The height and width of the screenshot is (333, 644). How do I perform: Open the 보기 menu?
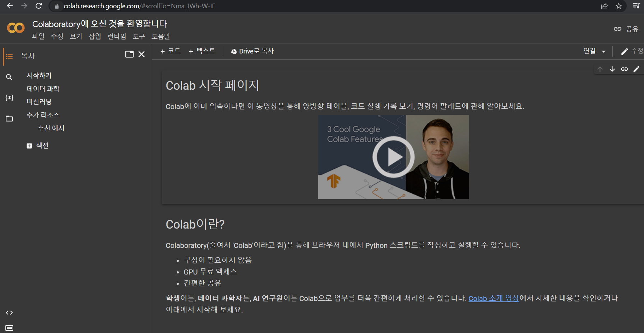coord(76,36)
